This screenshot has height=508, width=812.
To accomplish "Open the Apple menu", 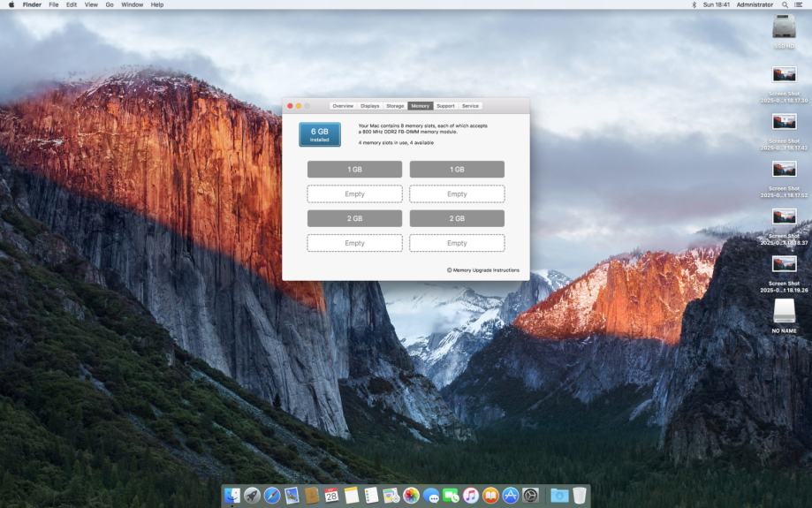I will coord(11,5).
